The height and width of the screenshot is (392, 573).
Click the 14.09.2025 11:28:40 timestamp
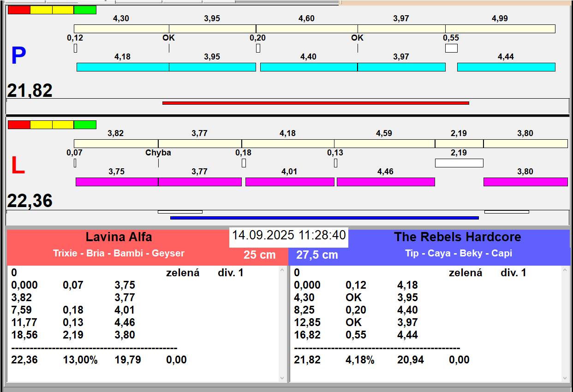(x=289, y=235)
